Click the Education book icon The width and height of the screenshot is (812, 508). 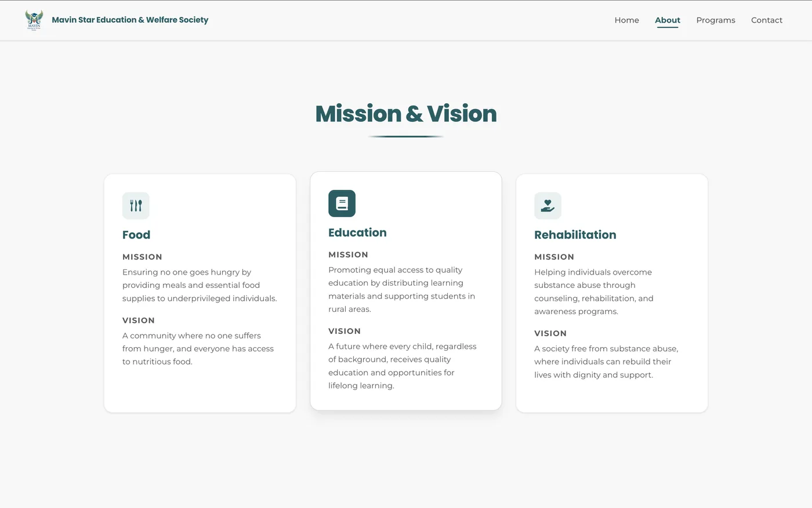(342, 203)
